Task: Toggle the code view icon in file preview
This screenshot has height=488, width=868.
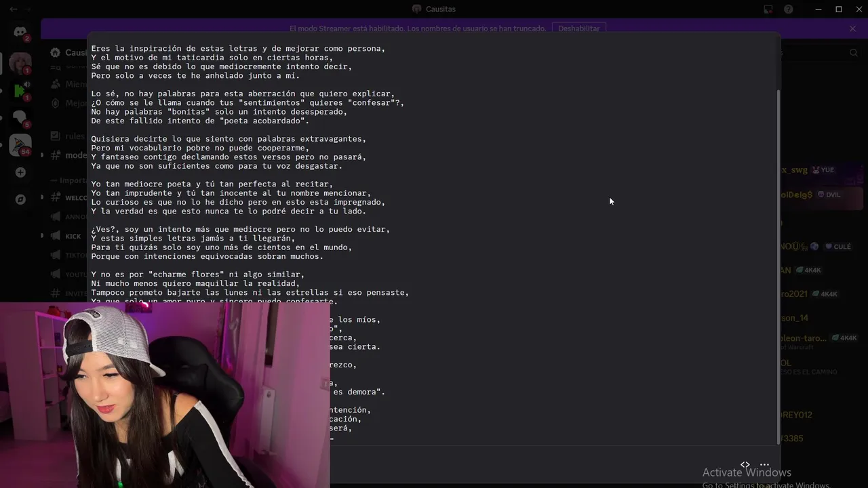Action: [745, 464]
